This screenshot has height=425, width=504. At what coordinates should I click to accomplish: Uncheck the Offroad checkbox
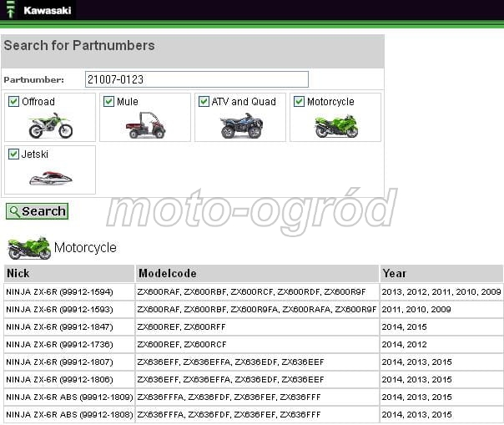(x=13, y=102)
